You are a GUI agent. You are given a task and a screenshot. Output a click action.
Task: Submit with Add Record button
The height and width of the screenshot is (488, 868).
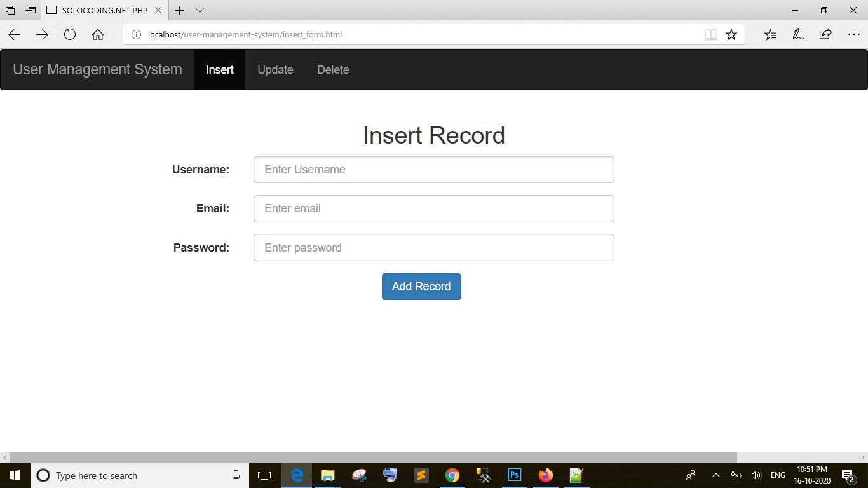click(421, 287)
